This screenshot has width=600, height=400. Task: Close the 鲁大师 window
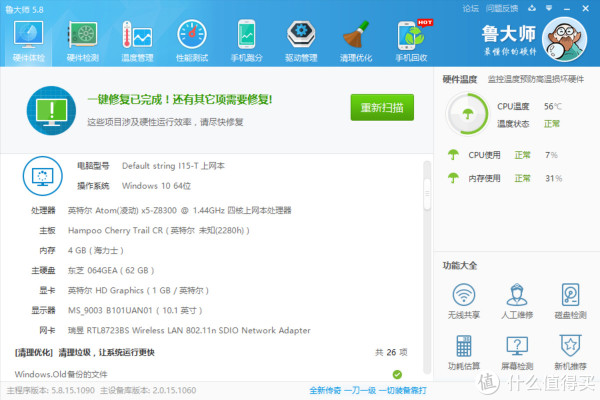(x=585, y=8)
